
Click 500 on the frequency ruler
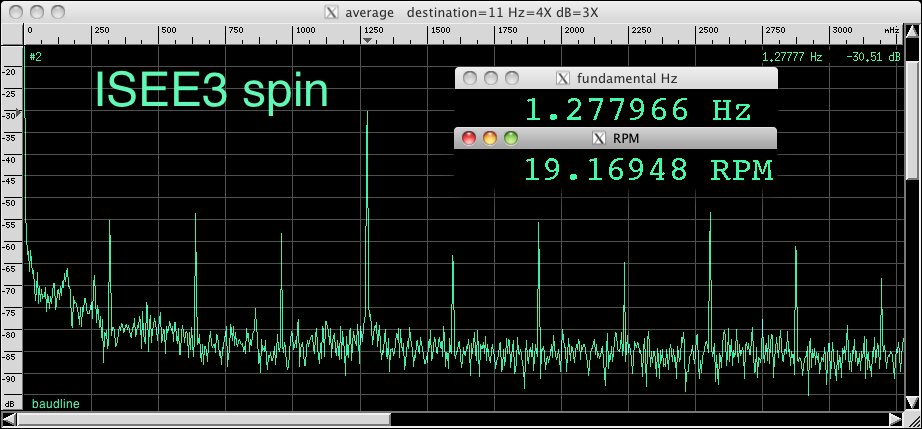(169, 31)
